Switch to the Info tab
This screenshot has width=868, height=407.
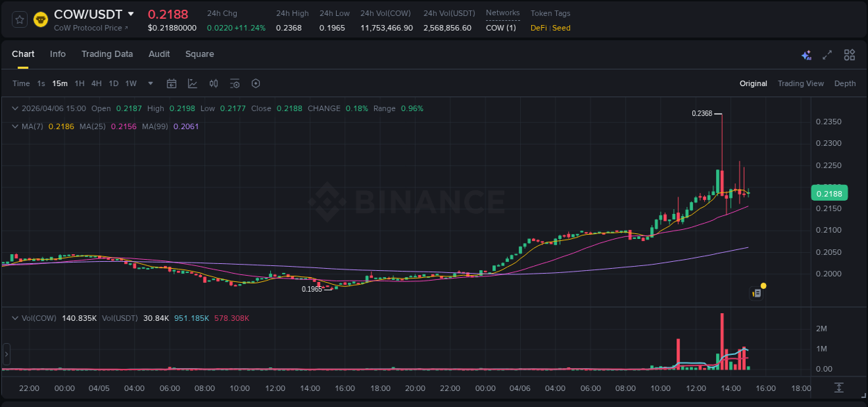tap(58, 54)
